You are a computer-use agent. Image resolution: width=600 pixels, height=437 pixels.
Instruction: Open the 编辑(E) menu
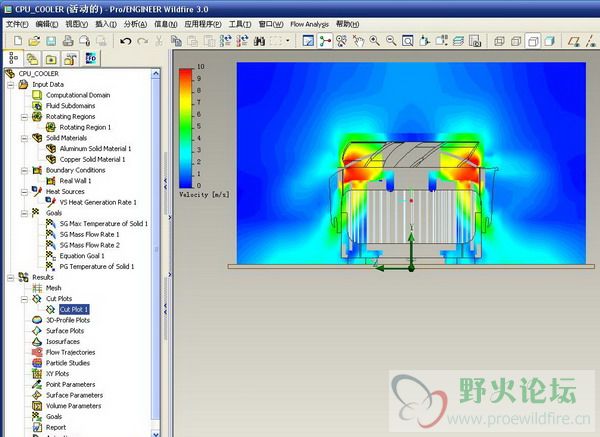pos(47,24)
